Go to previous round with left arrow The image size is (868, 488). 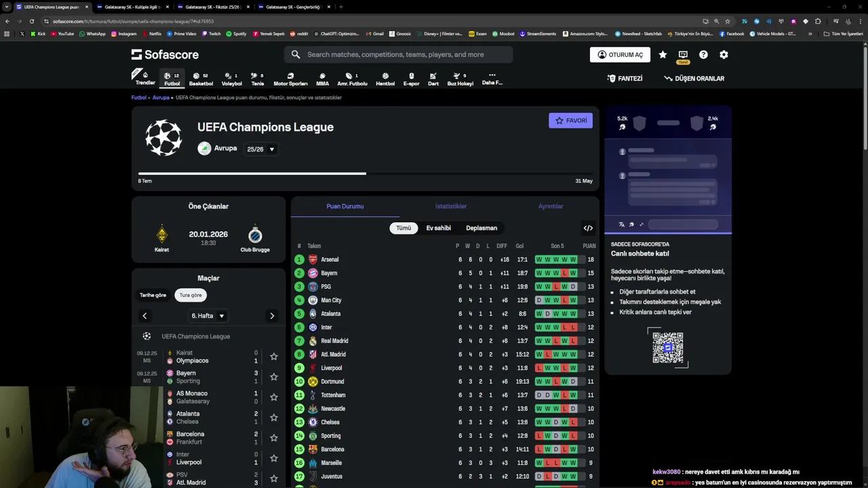144,316
